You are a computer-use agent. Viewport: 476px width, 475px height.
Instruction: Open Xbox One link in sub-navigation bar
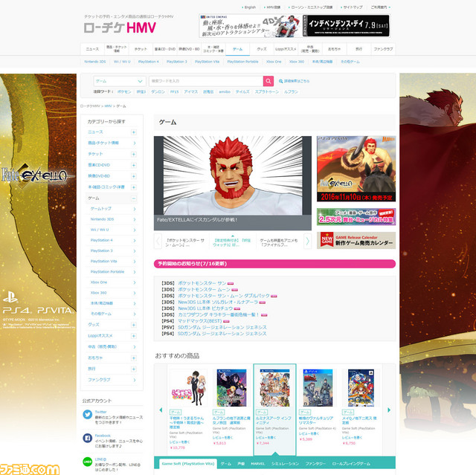coord(274,62)
